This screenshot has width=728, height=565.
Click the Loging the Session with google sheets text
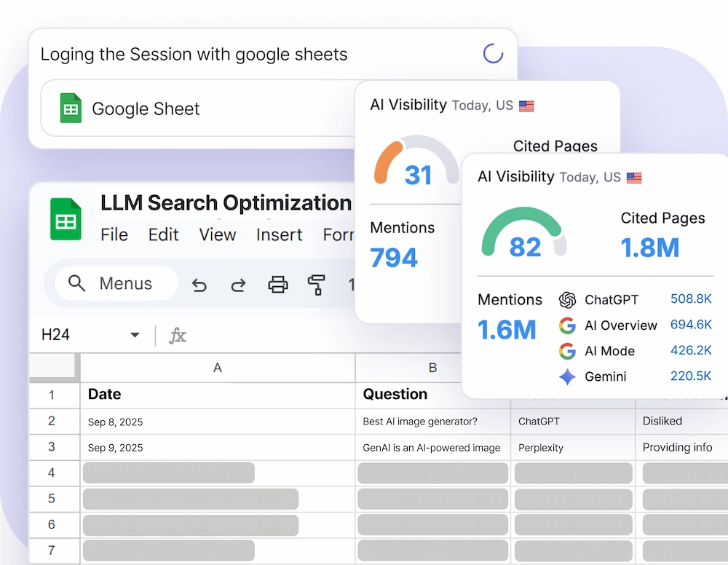click(194, 55)
